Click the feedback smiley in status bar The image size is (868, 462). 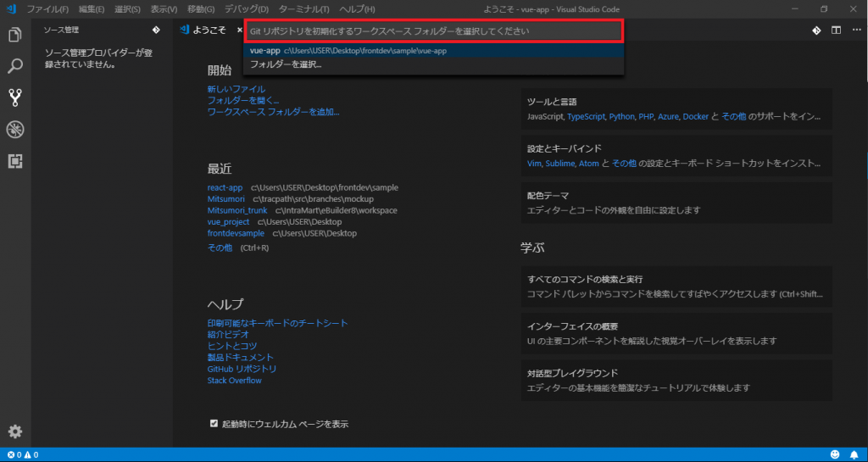point(835,455)
